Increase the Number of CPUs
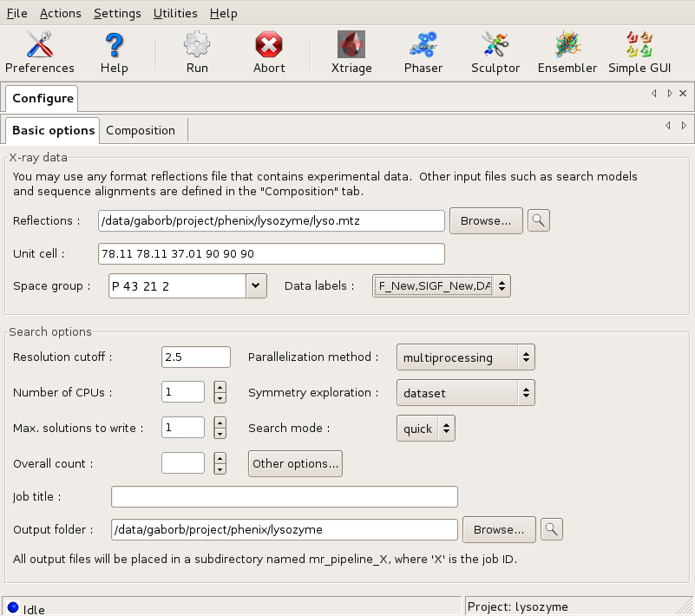This screenshot has width=695, height=616. pos(220,387)
